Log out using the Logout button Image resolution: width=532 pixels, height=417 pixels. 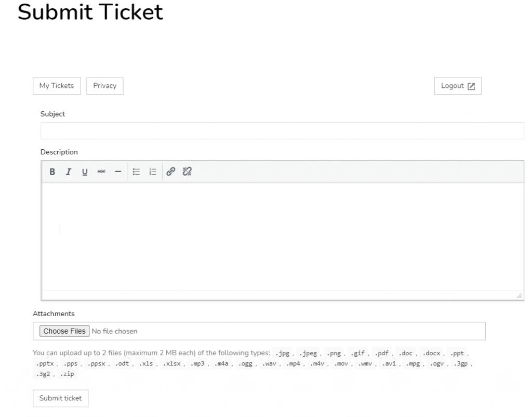coord(458,86)
